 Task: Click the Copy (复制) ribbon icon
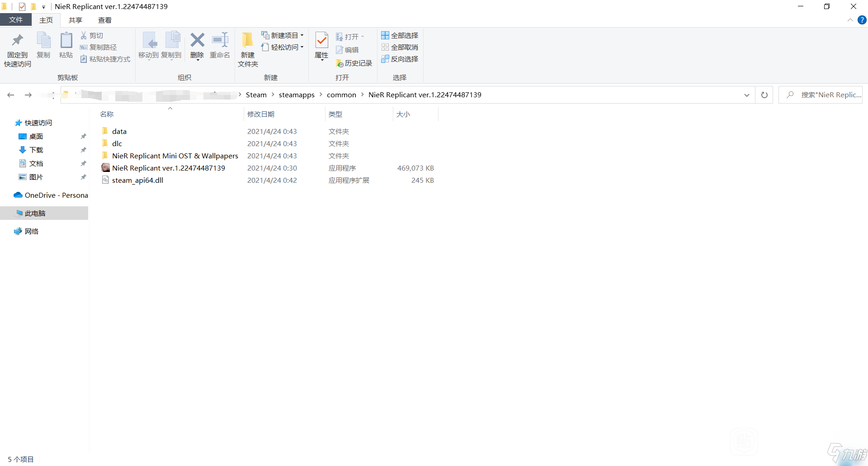pos(43,40)
